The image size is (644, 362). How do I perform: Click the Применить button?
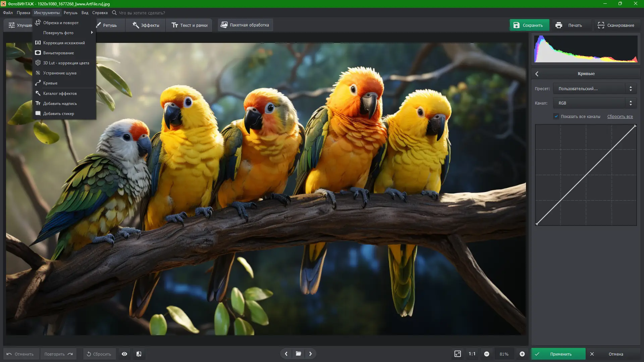click(558, 354)
